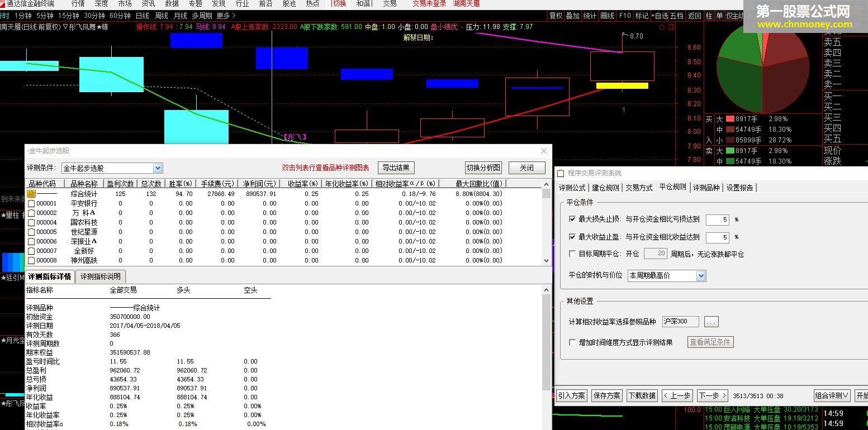Click the 复权 toolbar button
The height and width of the screenshot is (430, 868).
[x=556, y=16]
